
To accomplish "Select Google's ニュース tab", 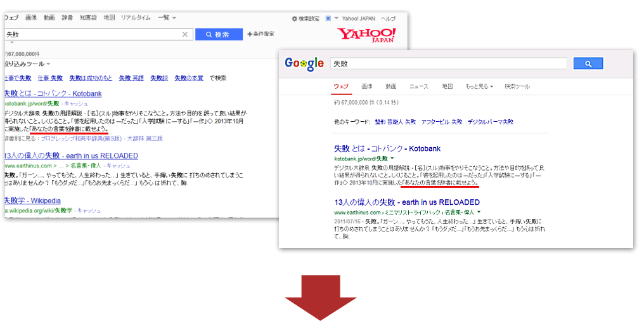I will pyautogui.click(x=419, y=86).
